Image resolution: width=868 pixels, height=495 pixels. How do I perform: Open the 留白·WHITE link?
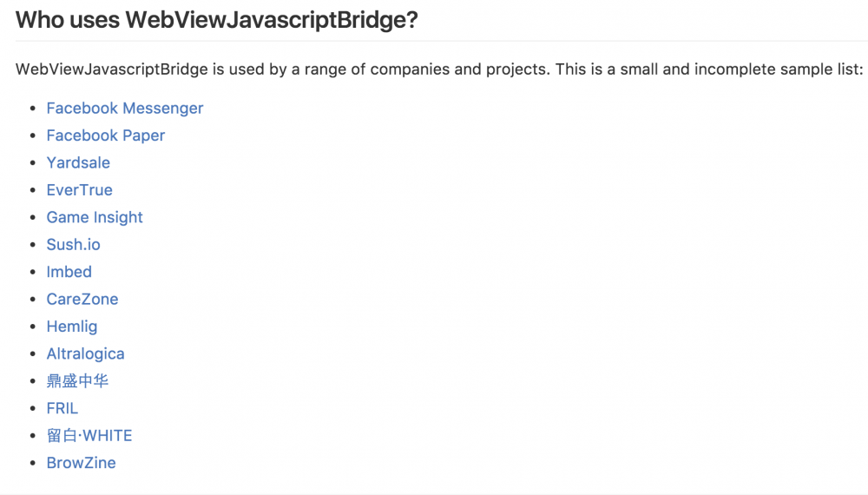tap(89, 435)
